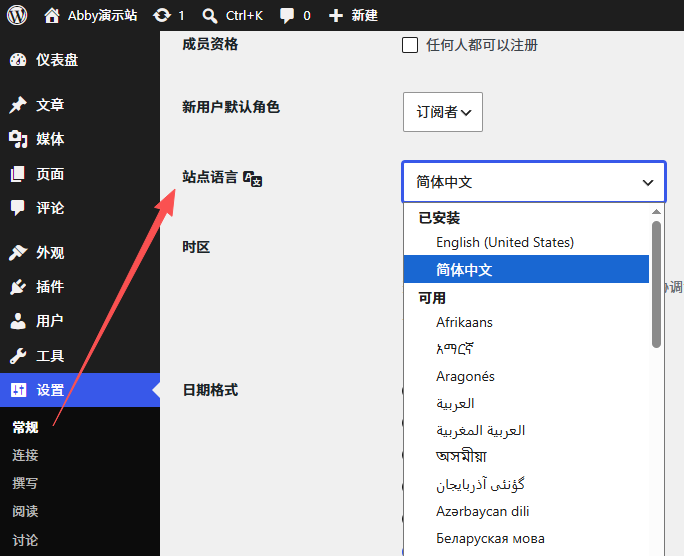This screenshot has height=556, width=684.
Task: Click the 媒体 media icon
Action: pyautogui.click(x=18, y=139)
